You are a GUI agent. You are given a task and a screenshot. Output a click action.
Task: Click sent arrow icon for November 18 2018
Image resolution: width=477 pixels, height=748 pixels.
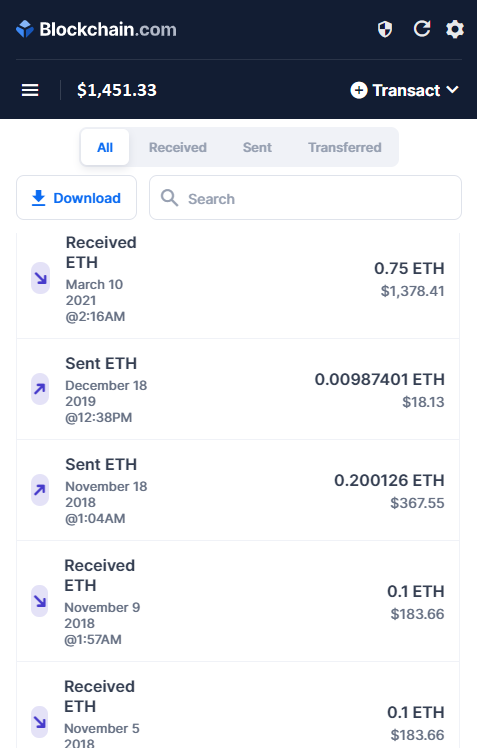point(40,490)
